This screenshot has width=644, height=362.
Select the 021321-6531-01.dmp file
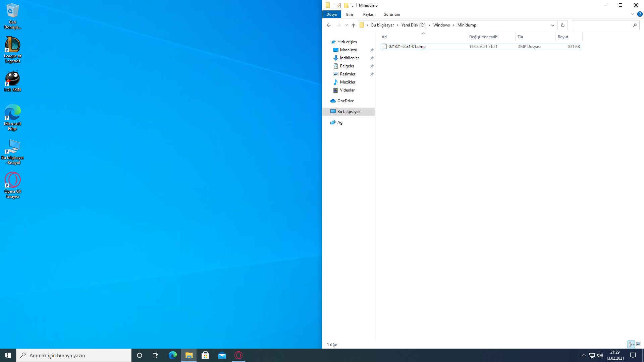[x=407, y=47]
